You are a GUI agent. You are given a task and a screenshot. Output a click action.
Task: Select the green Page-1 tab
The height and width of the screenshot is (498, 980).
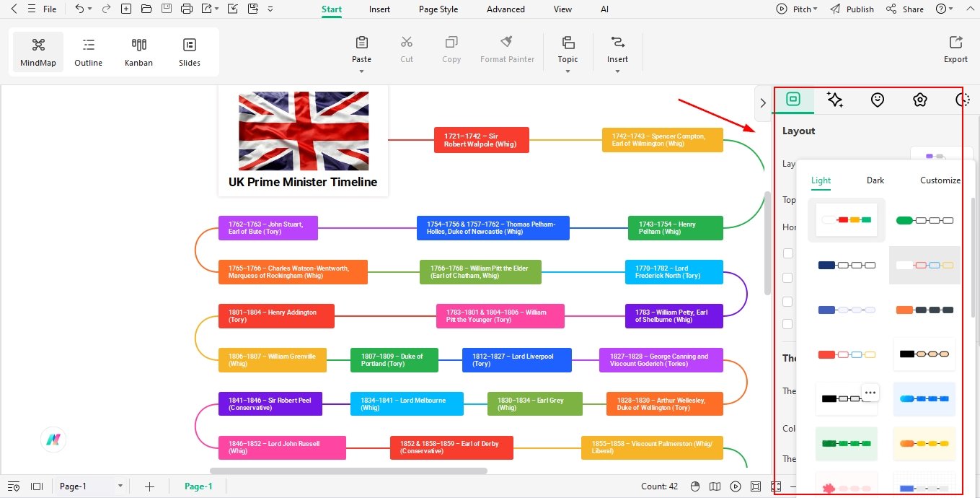coord(198,486)
